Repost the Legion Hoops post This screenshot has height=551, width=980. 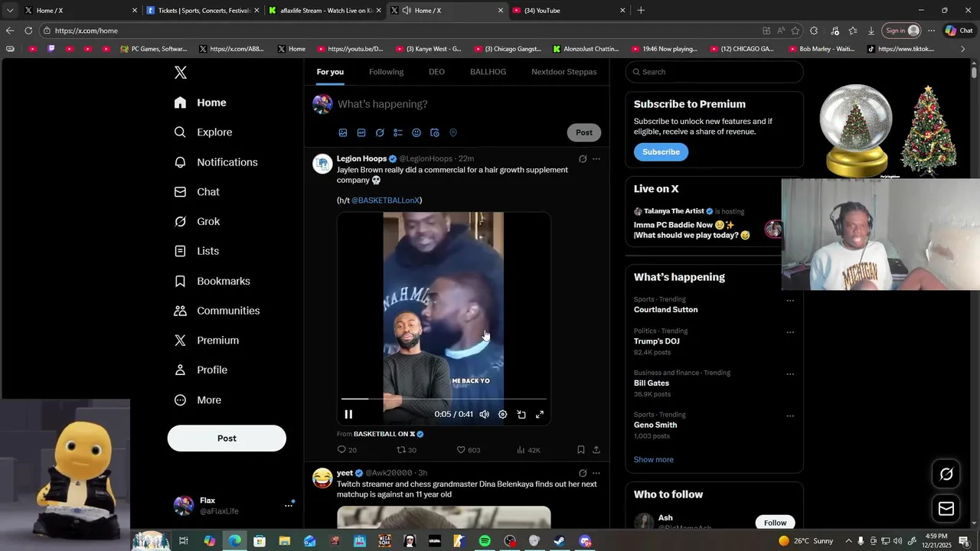[x=407, y=450]
